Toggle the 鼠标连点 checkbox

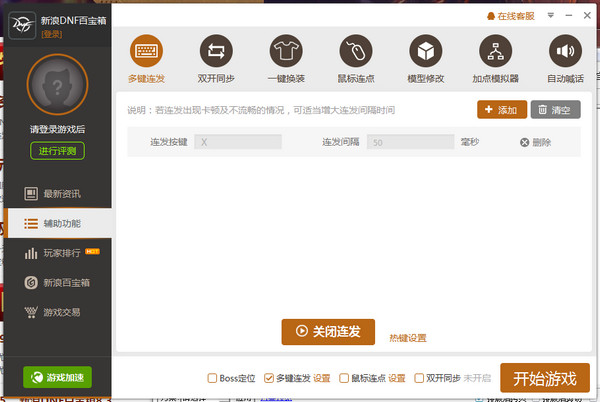coord(344,378)
